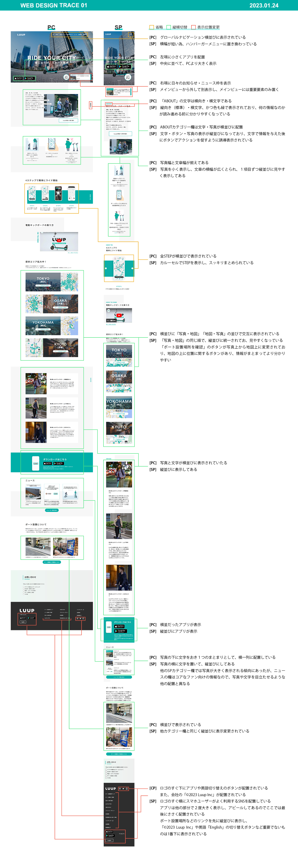The height and width of the screenshot is (868, 298).
Task: Click App Store badge in PC hero image
Action: click(x=19, y=78)
